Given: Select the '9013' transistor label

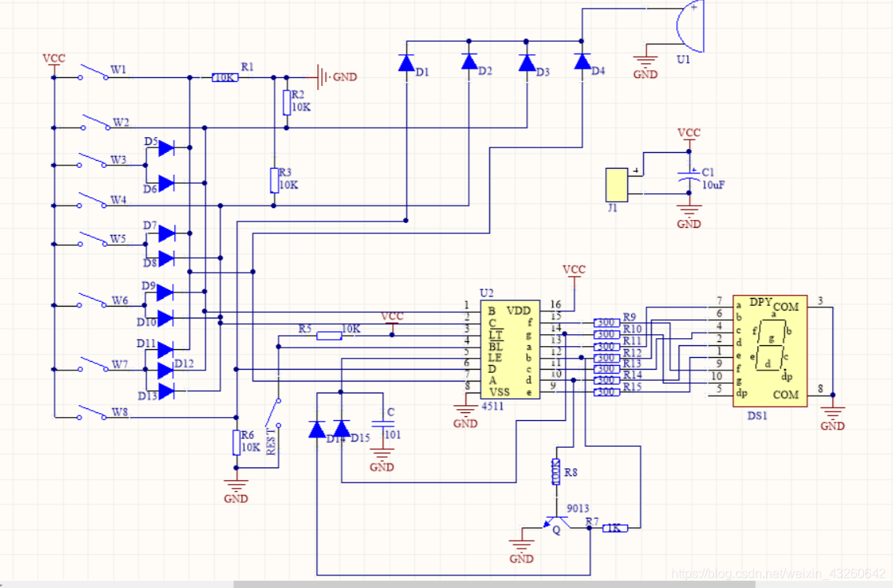Looking at the screenshot, I should click(577, 508).
